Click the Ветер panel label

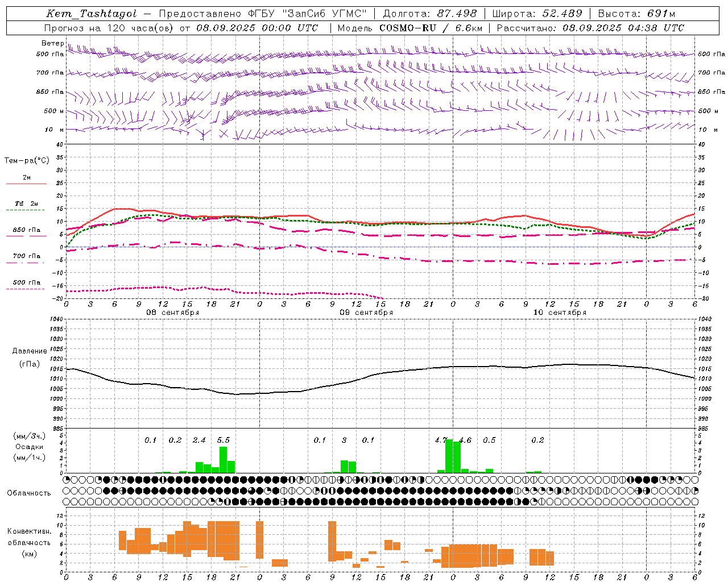pos(52,43)
